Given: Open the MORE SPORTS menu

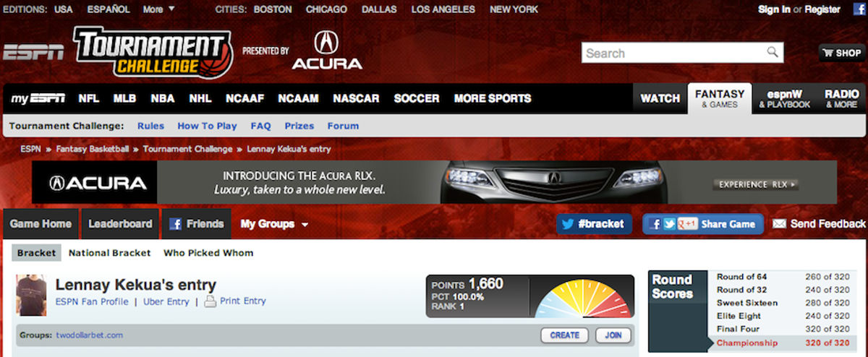Looking at the screenshot, I should (x=493, y=98).
